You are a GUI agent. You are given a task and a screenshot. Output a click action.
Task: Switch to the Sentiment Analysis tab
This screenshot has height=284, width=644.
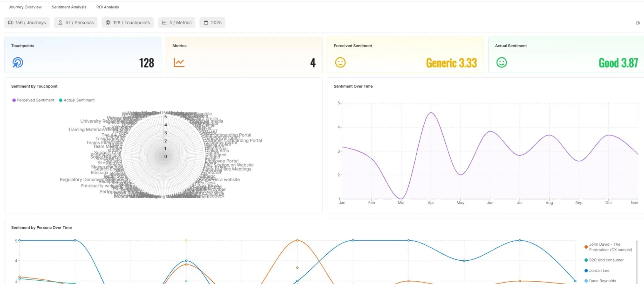click(69, 7)
